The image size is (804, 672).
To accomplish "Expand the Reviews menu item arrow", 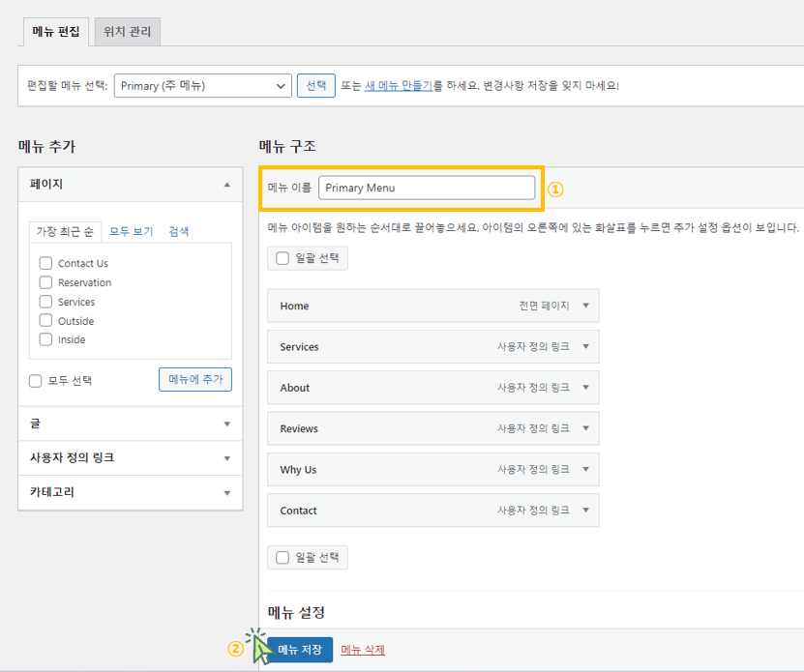I will pyautogui.click(x=585, y=428).
